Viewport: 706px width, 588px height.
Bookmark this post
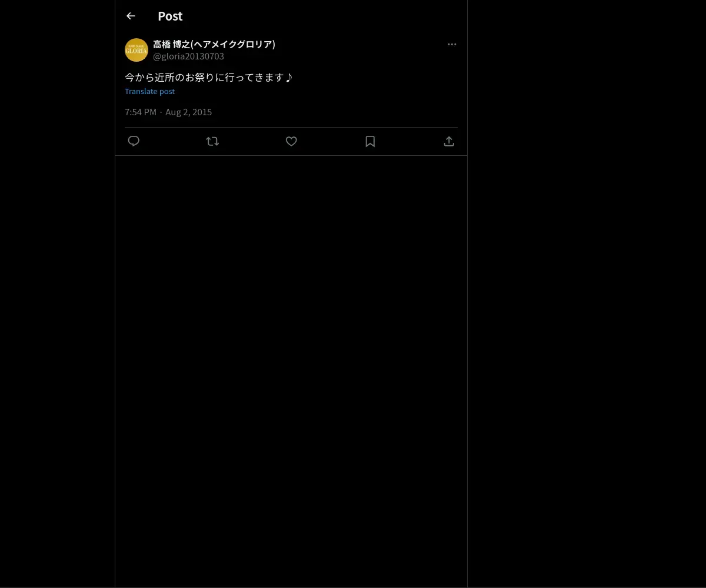[370, 141]
